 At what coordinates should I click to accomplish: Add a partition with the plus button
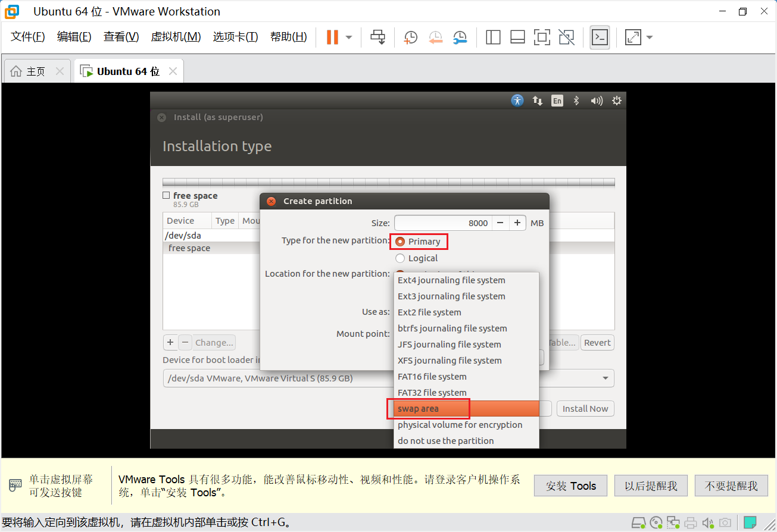coord(170,342)
